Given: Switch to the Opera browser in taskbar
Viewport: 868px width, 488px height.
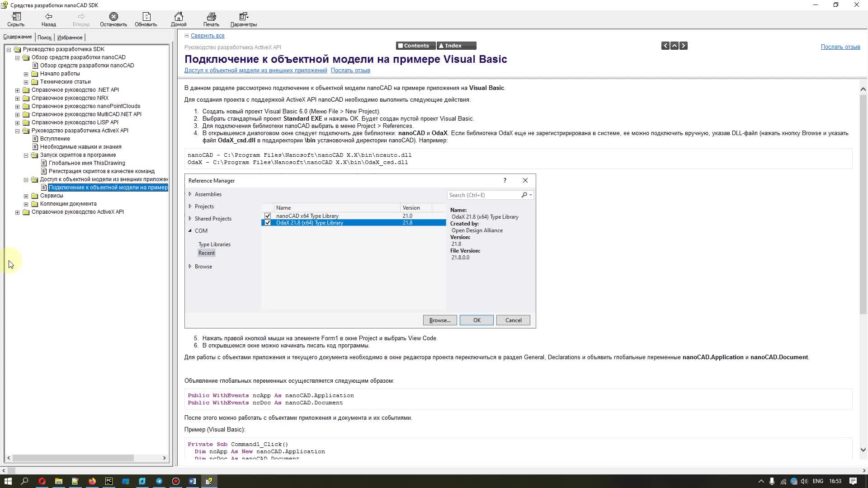Looking at the screenshot, I should 42,481.
